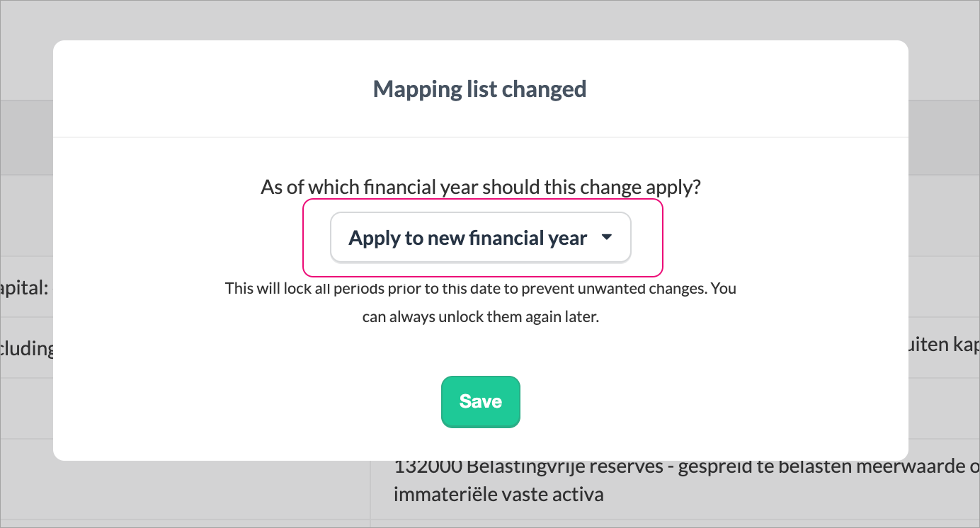Click the Mapping list changed dialog header

pyautogui.click(x=480, y=88)
